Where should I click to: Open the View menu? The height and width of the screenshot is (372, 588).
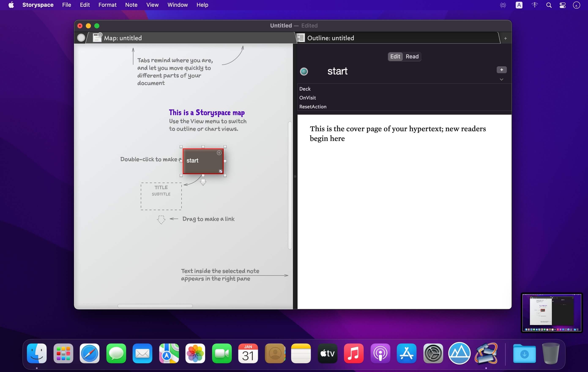click(152, 5)
